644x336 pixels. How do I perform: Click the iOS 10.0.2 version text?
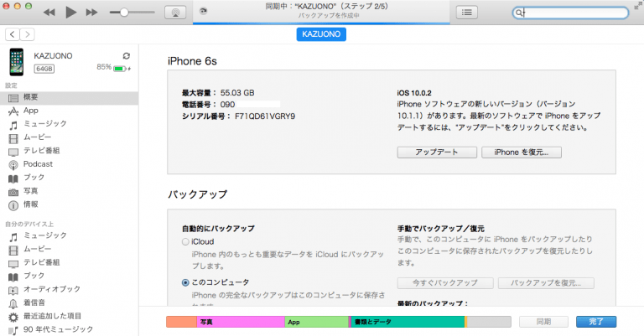pyautogui.click(x=414, y=93)
